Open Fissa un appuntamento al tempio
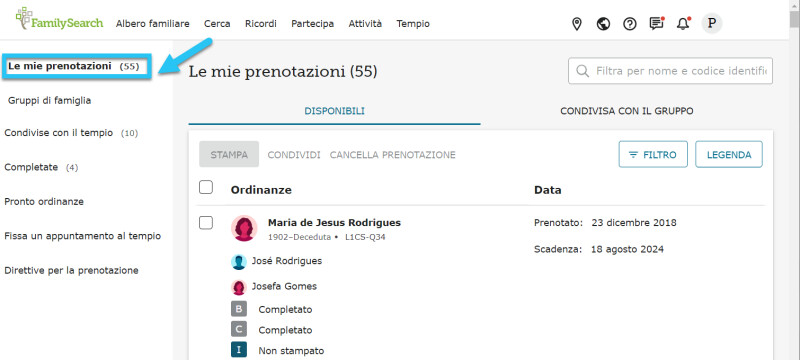Image resolution: width=800 pixels, height=360 pixels. click(x=83, y=236)
